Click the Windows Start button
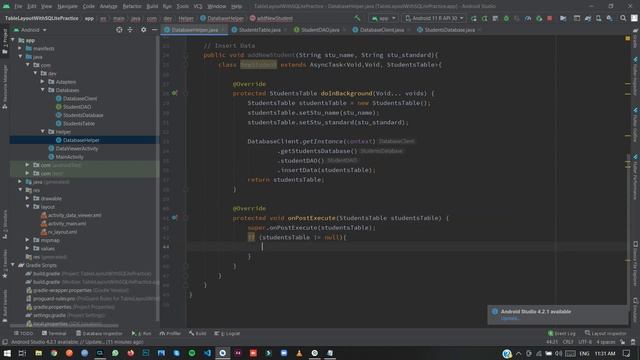This screenshot has width=640, height=360. coord(7,353)
